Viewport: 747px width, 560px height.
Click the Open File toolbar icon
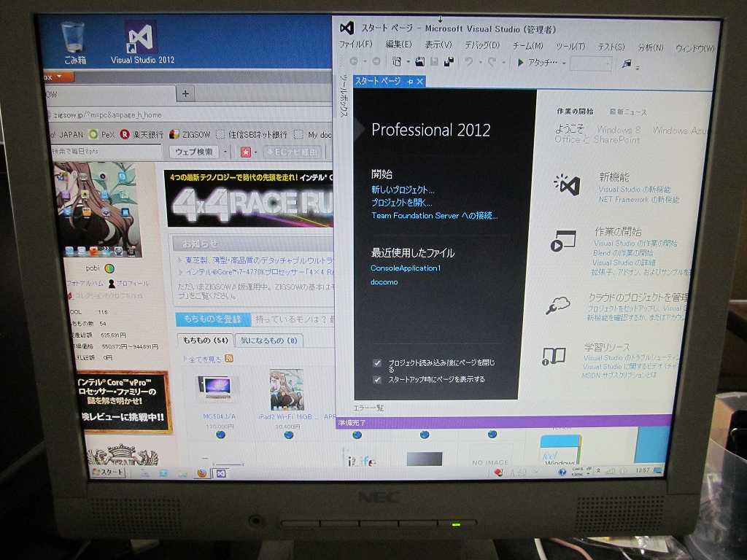(419, 61)
